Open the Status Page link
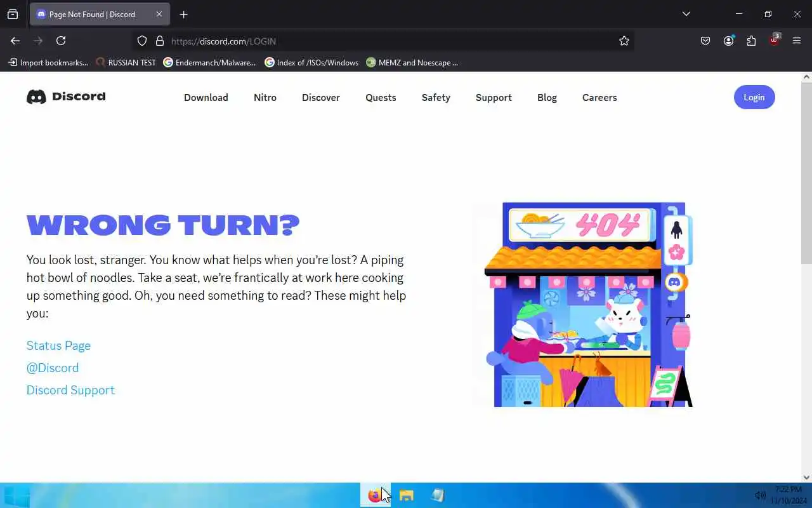The image size is (812, 508). pos(58,345)
